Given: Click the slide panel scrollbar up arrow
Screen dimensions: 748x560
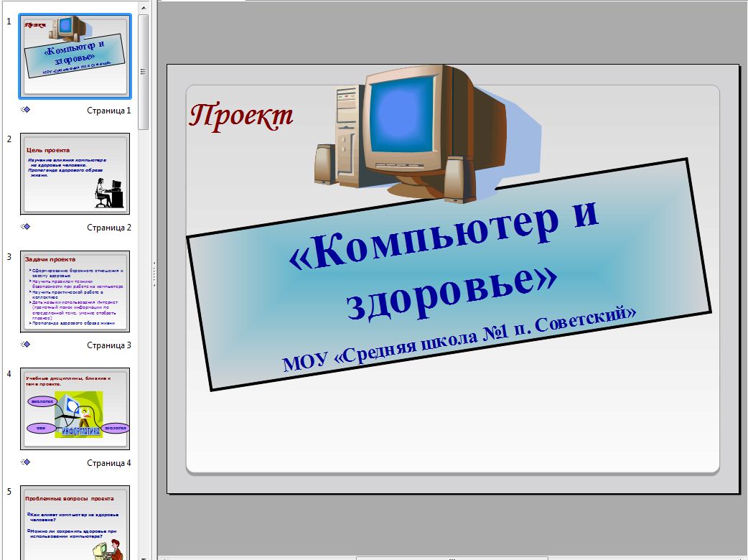Looking at the screenshot, I should click(x=144, y=7).
